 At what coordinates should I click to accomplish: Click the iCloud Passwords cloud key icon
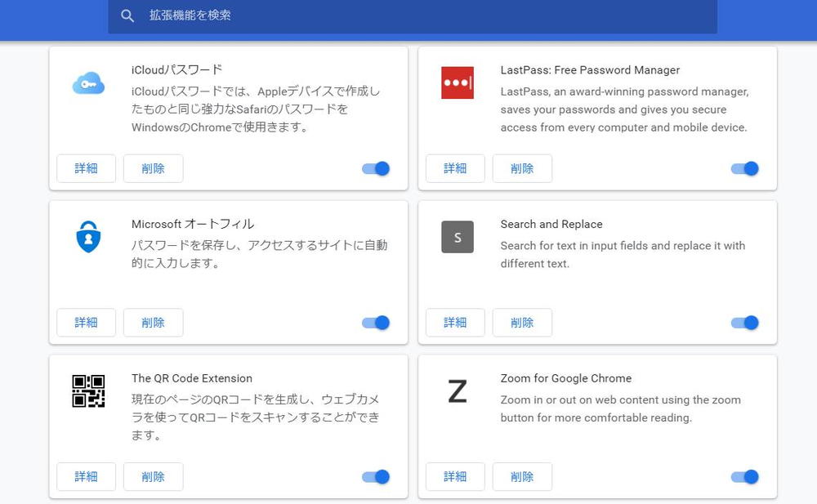[x=88, y=83]
